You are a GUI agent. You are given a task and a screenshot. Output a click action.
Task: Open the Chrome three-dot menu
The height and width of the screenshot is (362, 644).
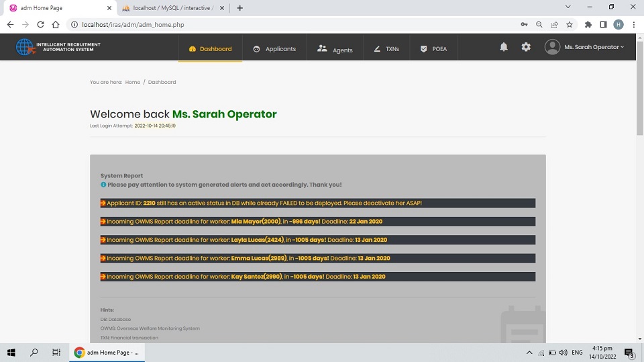pos(633,25)
